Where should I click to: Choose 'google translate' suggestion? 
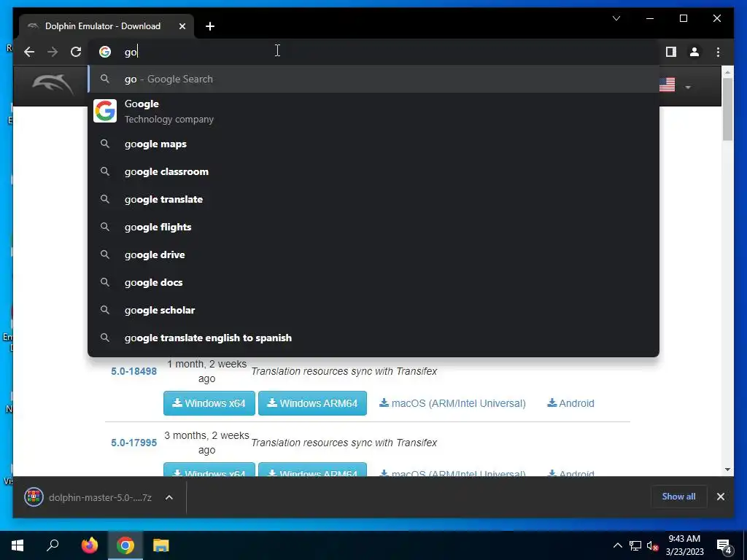(373, 199)
